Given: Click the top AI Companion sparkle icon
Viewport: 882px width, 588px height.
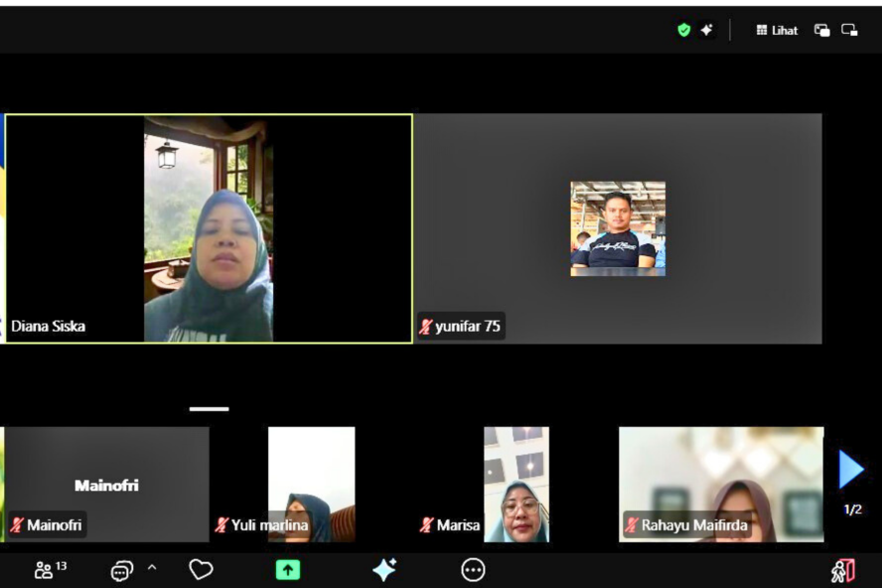Looking at the screenshot, I should coord(706,30).
